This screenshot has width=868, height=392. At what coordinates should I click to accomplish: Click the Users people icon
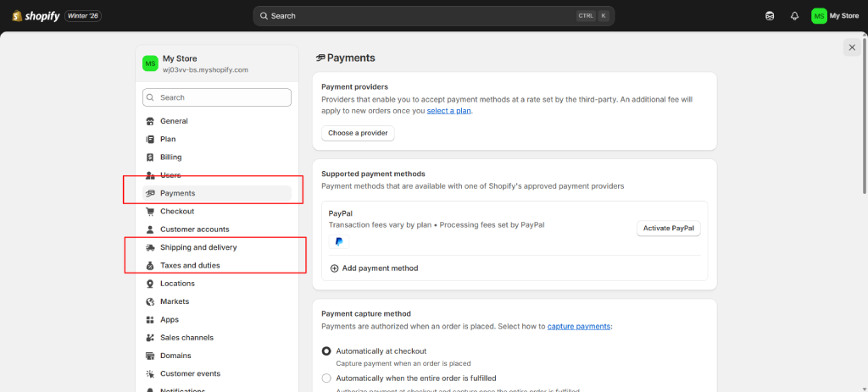coord(149,175)
